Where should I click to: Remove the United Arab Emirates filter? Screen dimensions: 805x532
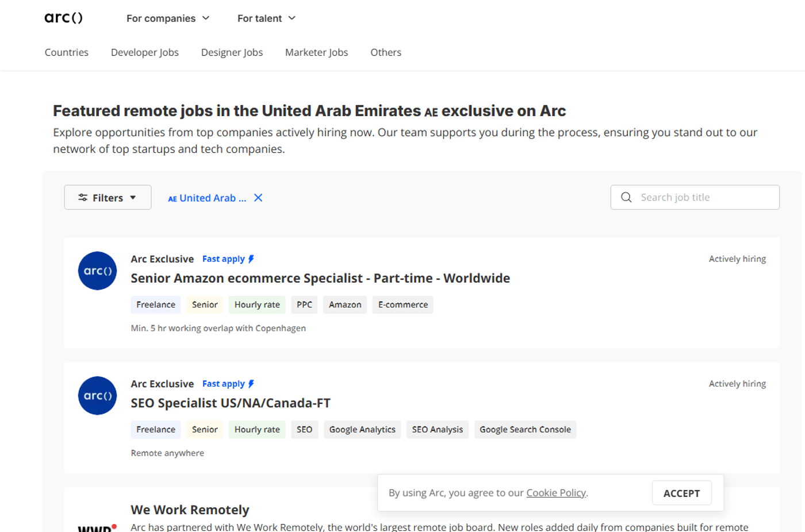coord(258,198)
